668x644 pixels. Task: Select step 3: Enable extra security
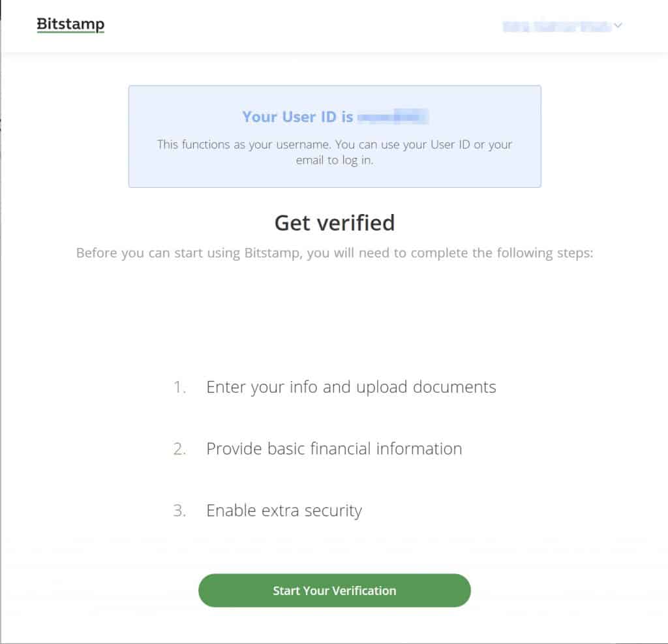[x=284, y=510]
